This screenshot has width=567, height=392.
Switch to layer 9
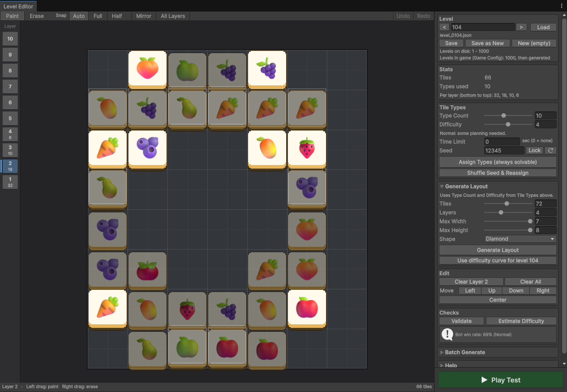[10, 55]
